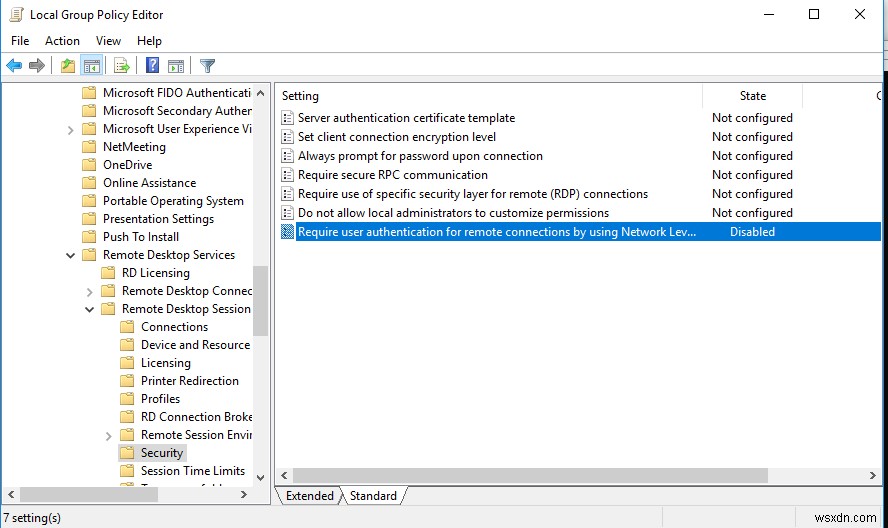
Task: Click icon beside Require user authentication policy
Action: [288, 232]
